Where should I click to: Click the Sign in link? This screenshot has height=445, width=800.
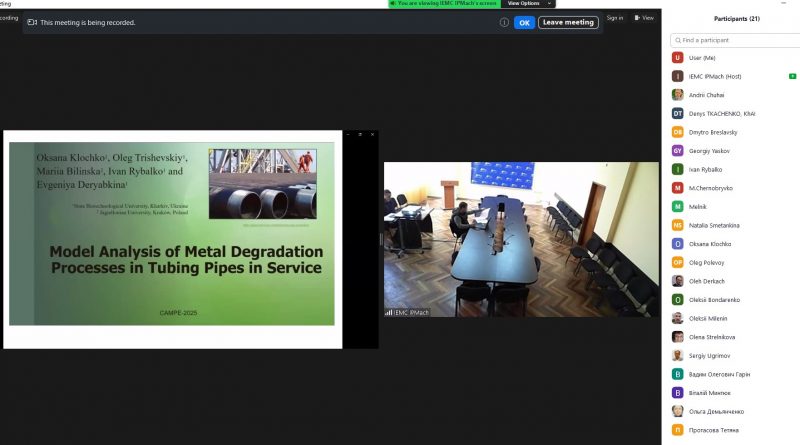[614, 18]
